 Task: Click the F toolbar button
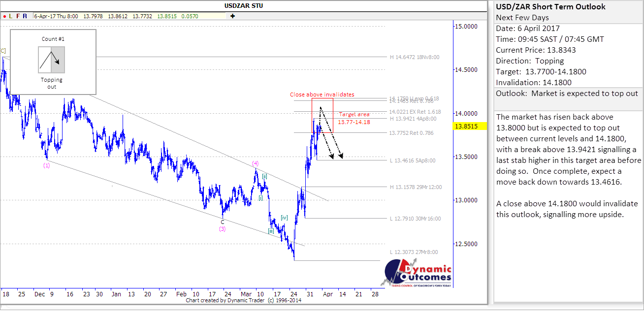tap(18, 16)
